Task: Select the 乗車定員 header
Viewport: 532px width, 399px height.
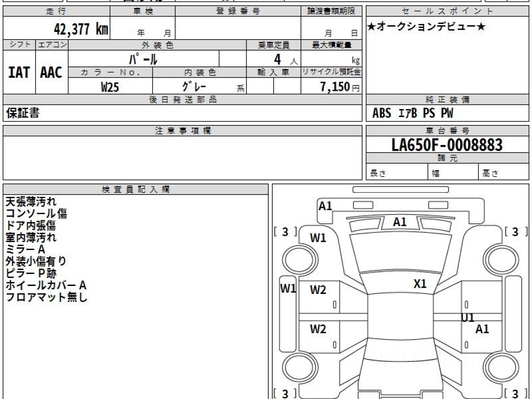Action: 274,45
